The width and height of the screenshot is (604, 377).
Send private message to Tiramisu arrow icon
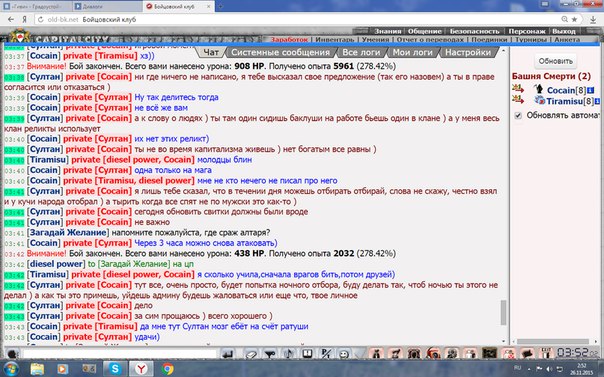pyautogui.click(x=518, y=100)
